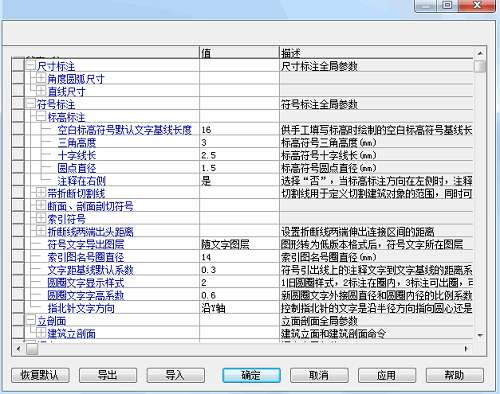Image resolution: width=500 pixels, height=394 pixels.
Task: Open help with 帮助 button
Action: pyautogui.click(x=455, y=375)
